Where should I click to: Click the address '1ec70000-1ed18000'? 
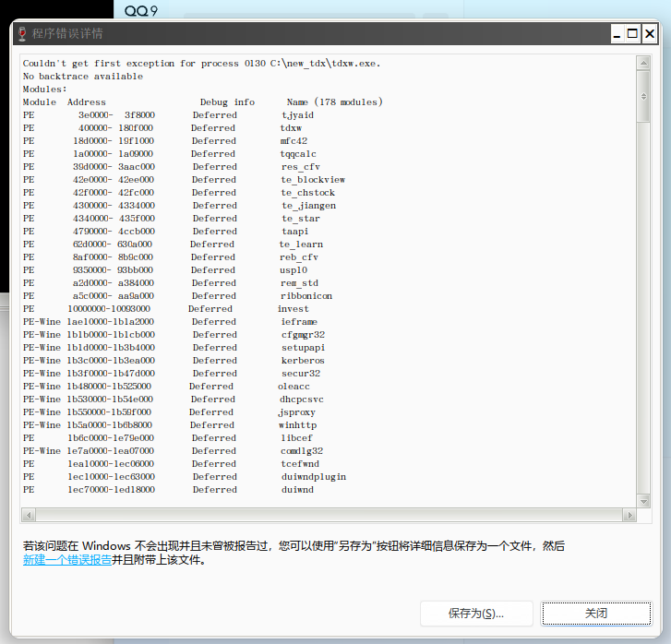coord(112,490)
